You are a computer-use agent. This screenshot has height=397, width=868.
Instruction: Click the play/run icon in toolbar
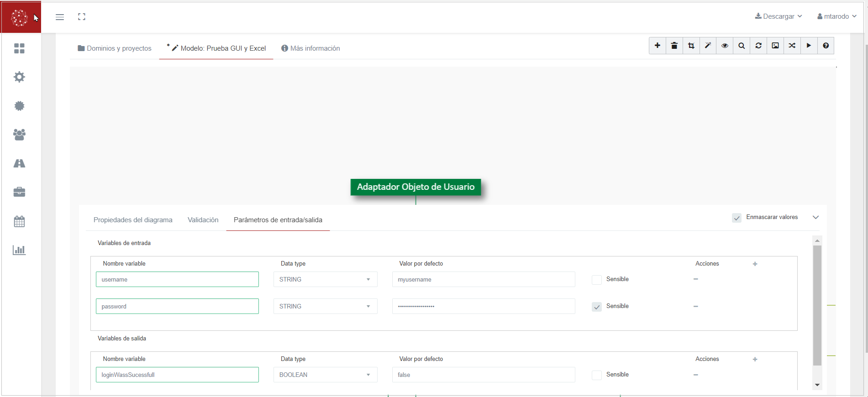click(809, 46)
